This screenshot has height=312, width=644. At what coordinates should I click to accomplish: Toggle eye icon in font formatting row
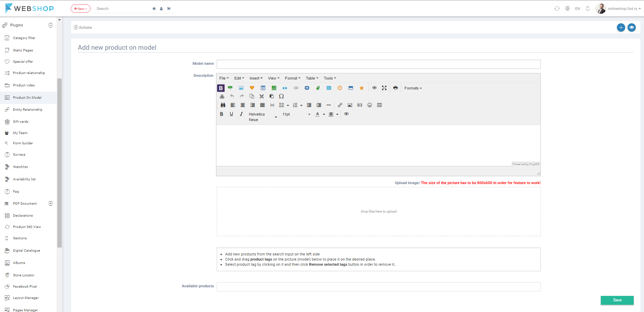[x=346, y=114]
